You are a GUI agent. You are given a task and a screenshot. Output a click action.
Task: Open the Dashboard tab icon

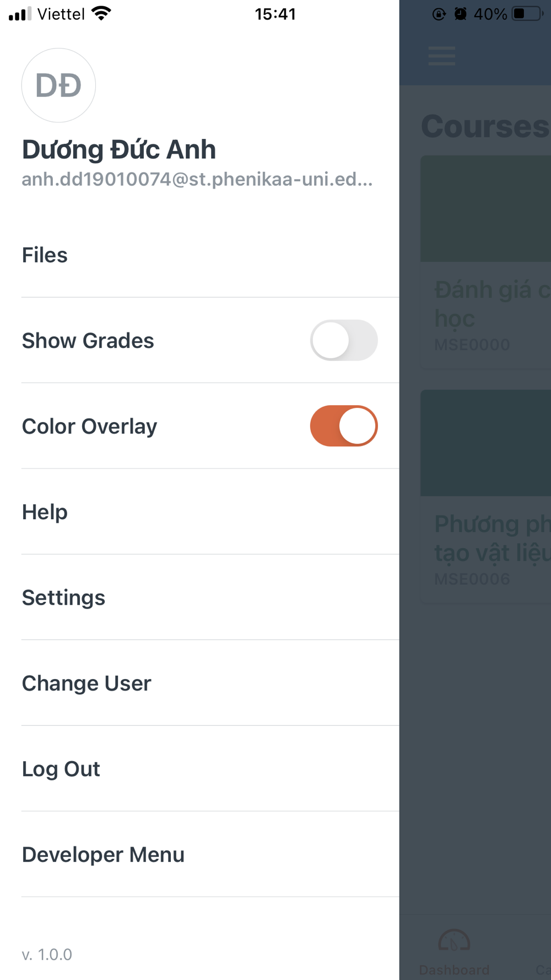click(x=454, y=941)
